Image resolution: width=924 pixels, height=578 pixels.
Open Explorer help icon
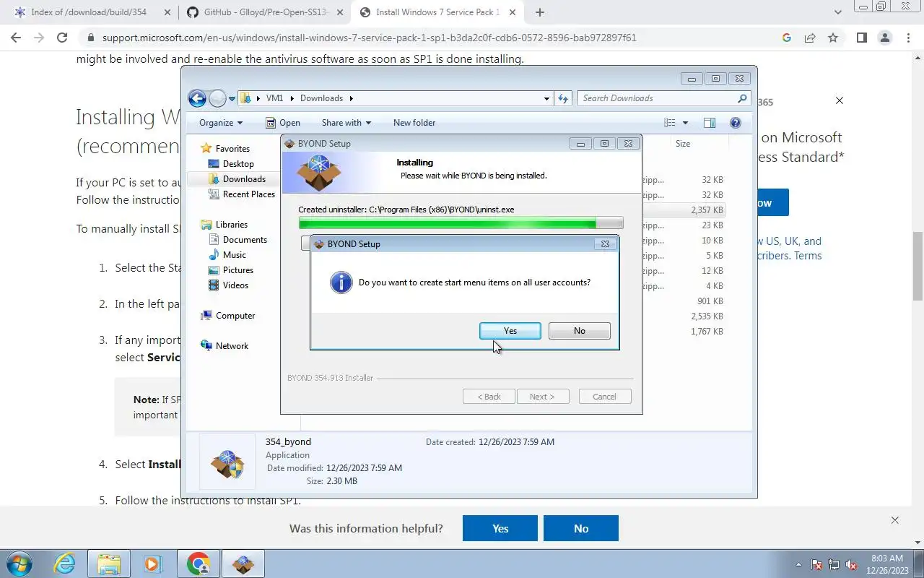(736, 123)
